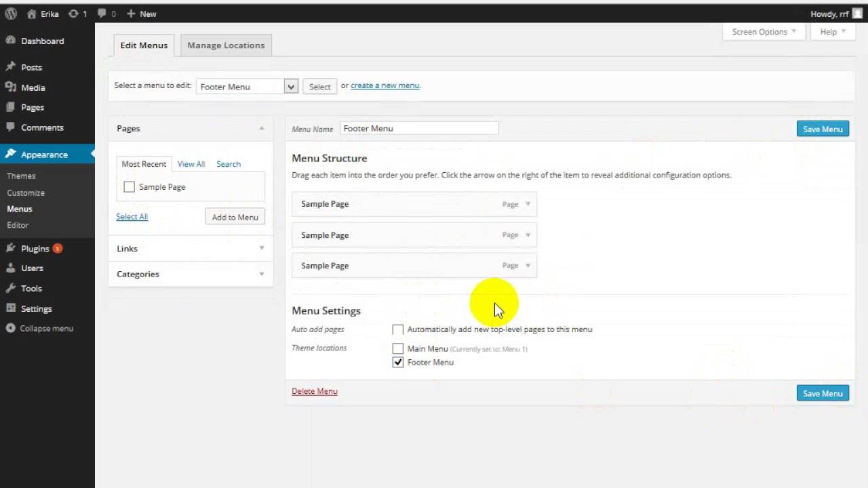Open the Dashboard sidebar icon
The width and height of the screenshot is (868, 488).
(11, 41)
